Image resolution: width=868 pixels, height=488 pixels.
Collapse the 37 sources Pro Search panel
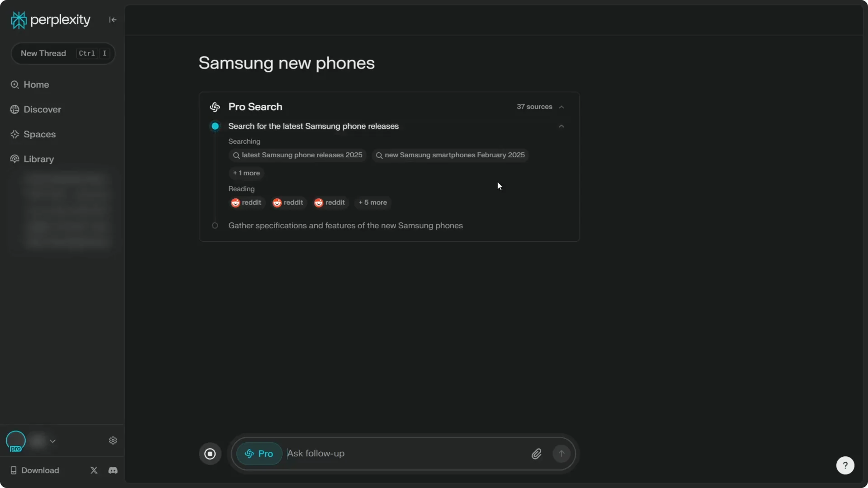pos(561,107)
